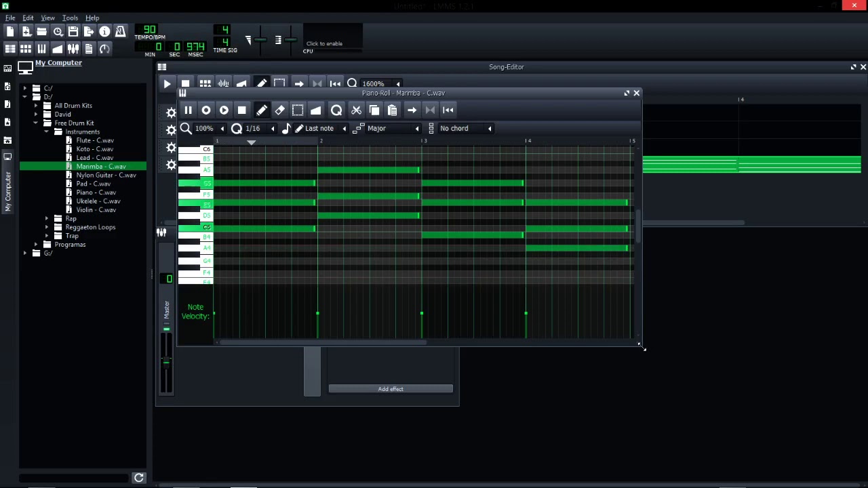
Task: Open the File menu
Action: click(10, 18)
